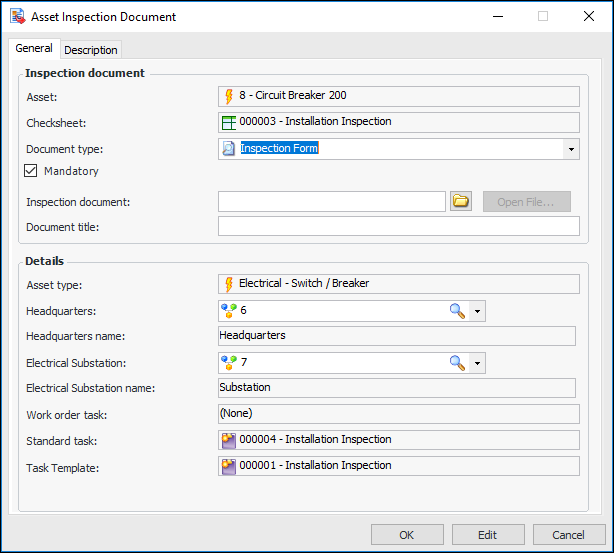Click the Asset type lightning bolt icon
This screenshot has height=553, width=614.
[x=228, y=284]
